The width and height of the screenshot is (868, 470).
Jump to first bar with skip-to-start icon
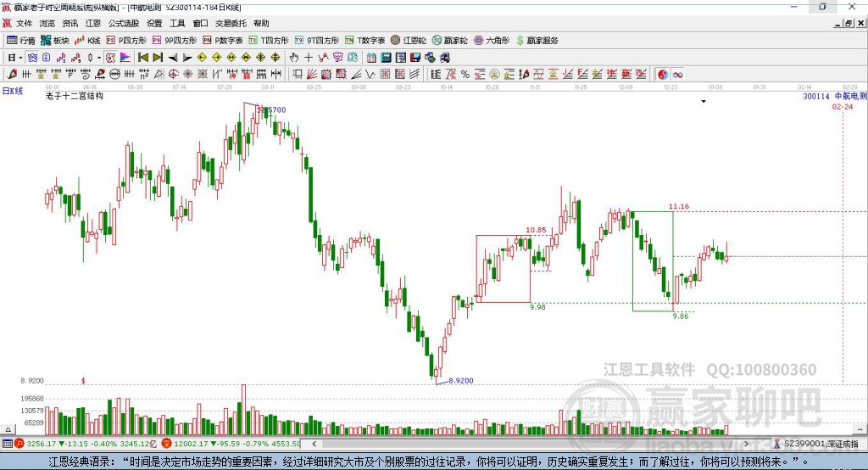pos(142,58)
